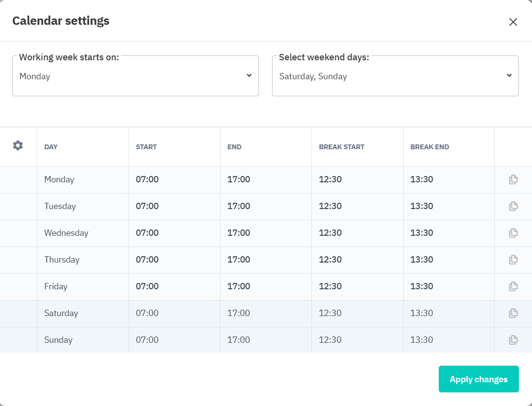Open the 'Working week starts on' dropdown
Screen dimensions: 532x406
click(x=135, y=76)
